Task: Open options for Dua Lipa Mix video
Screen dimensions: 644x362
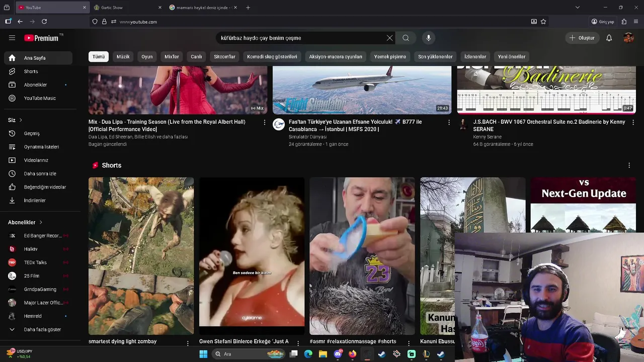Action: coord(265,122)
